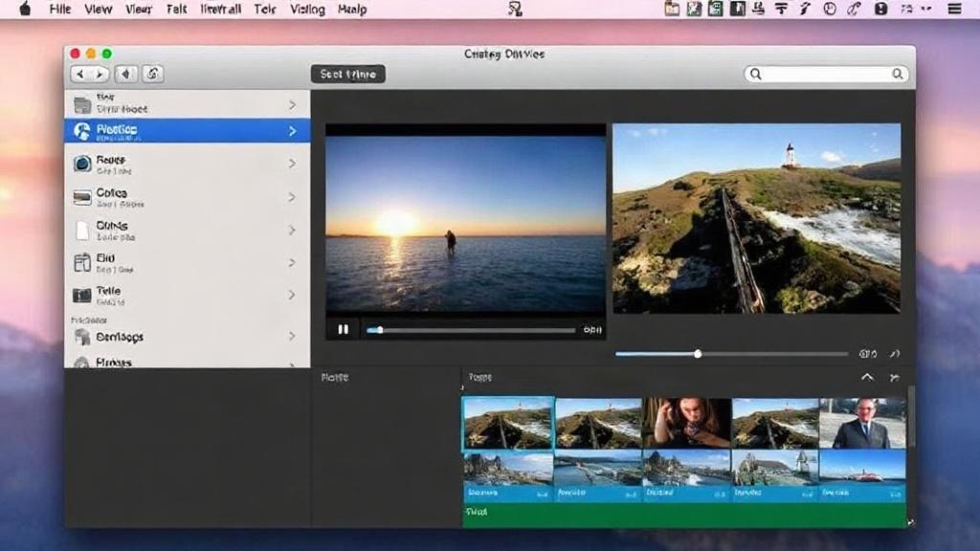Click the speaker-shaped toolbar button

[126, 75]
